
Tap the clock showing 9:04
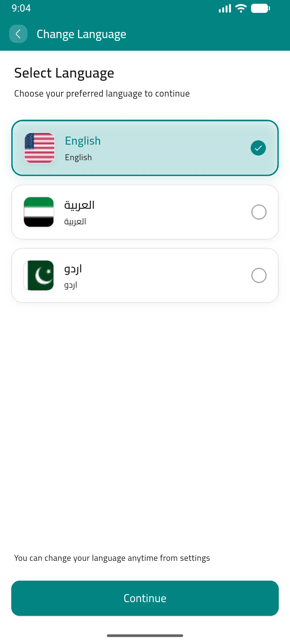(20, 8)
